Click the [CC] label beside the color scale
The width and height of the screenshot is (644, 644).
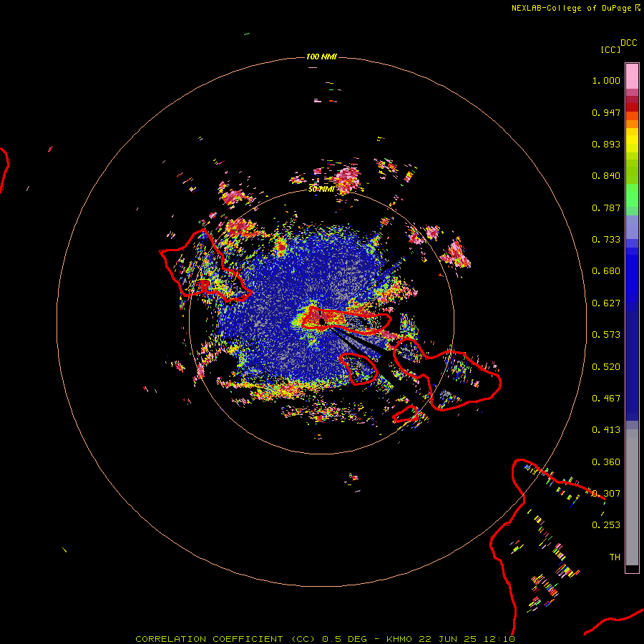610,49
